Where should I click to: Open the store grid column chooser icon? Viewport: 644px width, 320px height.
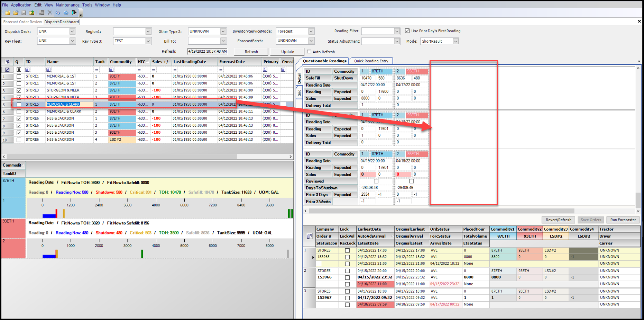click(x=7, y=62)
